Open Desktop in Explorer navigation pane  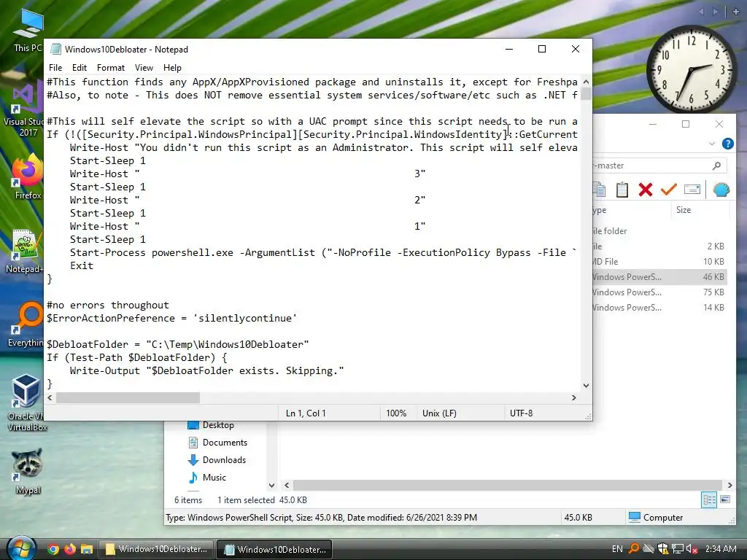pos(217,425)
